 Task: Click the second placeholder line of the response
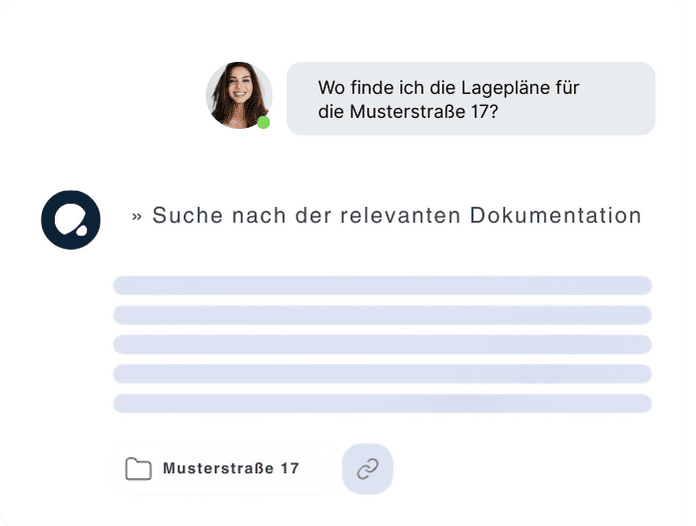[x=382, y=315]
